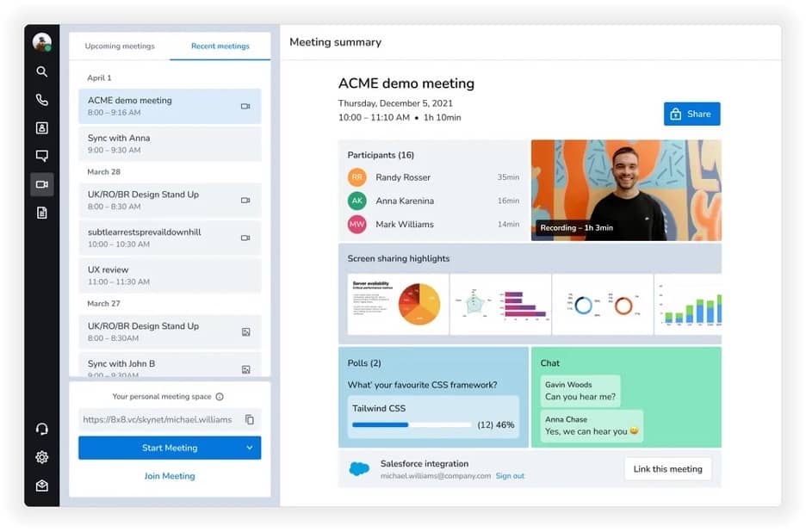The image size is (806, 532).
Task: Select the Recent meetings tab
Action: tap(220, 46)
